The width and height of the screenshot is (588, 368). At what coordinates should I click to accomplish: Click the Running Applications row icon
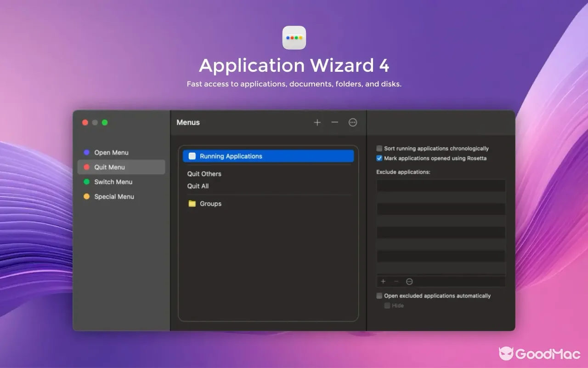(192, 156)
